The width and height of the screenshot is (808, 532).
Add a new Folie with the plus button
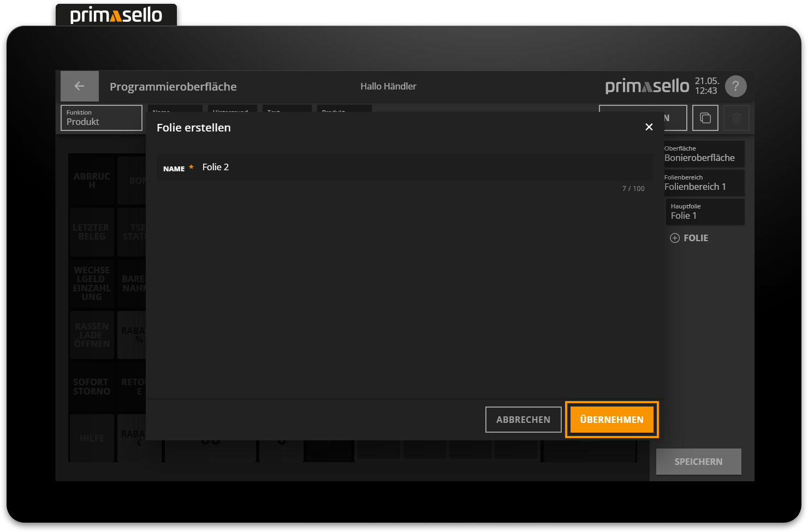pos(689,238)
